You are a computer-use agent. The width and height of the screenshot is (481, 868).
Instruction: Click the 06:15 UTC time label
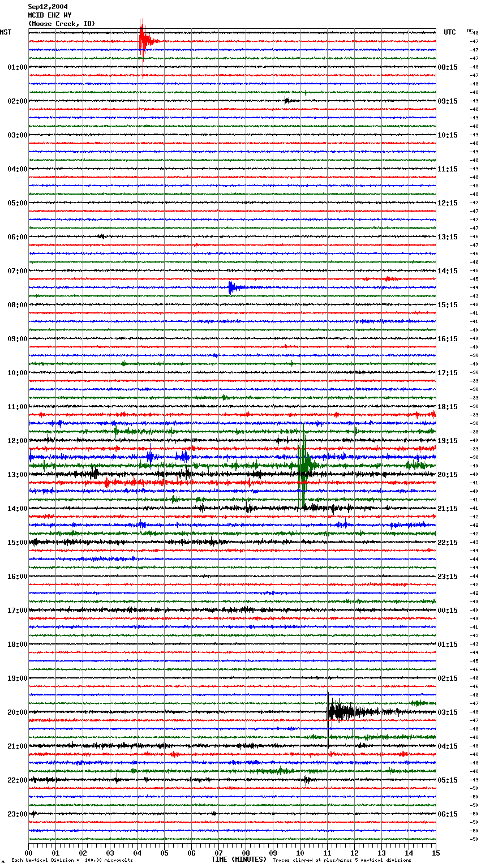448,814
